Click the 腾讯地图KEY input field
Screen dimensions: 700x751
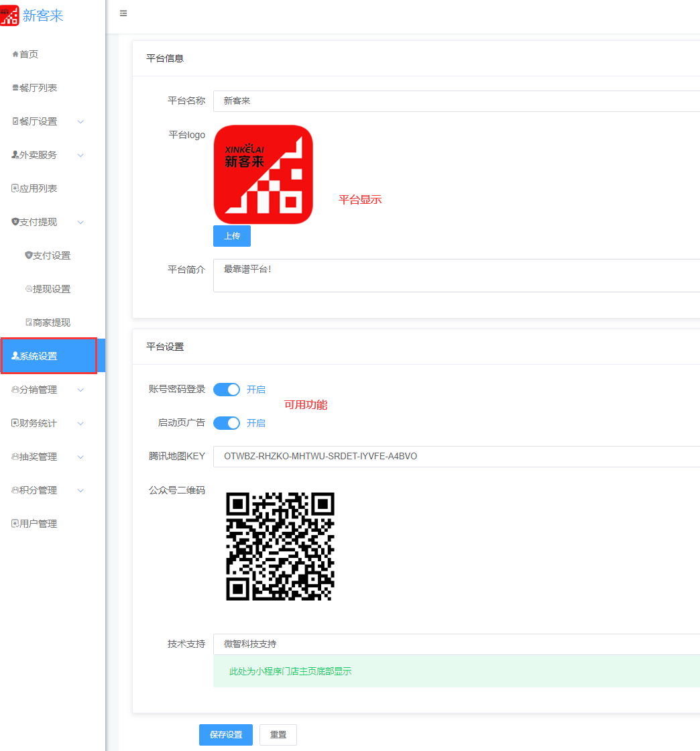[x=457, y=457]
